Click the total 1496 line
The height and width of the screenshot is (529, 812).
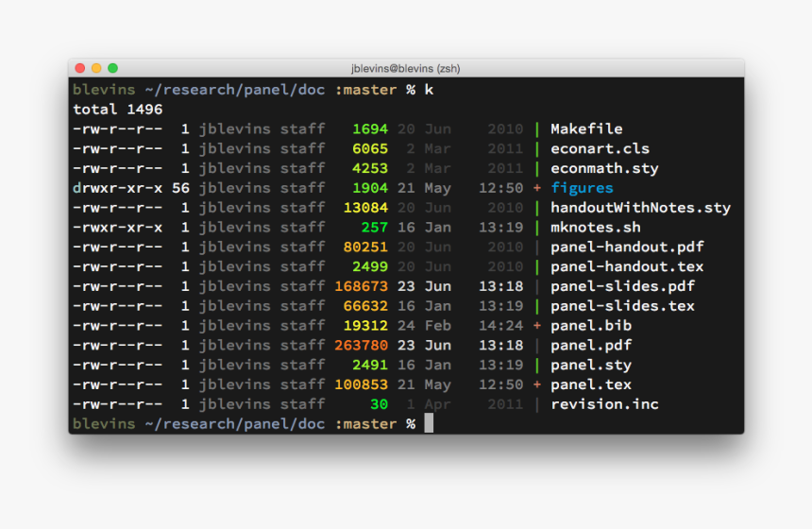click(x=118, y=110)
